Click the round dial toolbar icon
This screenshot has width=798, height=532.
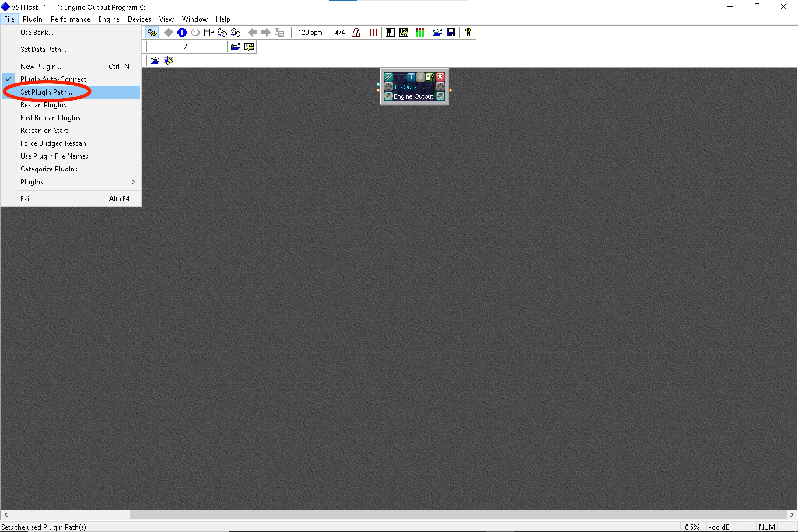[x=195, y=33]
